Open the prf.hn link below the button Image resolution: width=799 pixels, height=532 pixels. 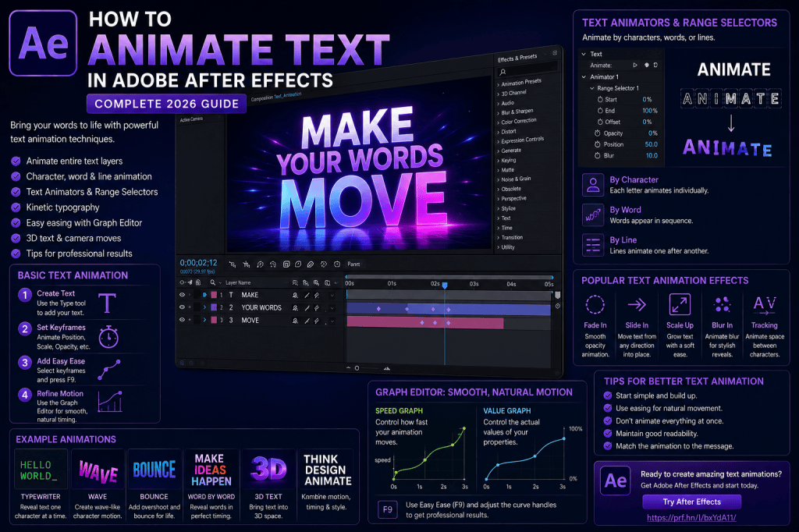pos(691,518)
